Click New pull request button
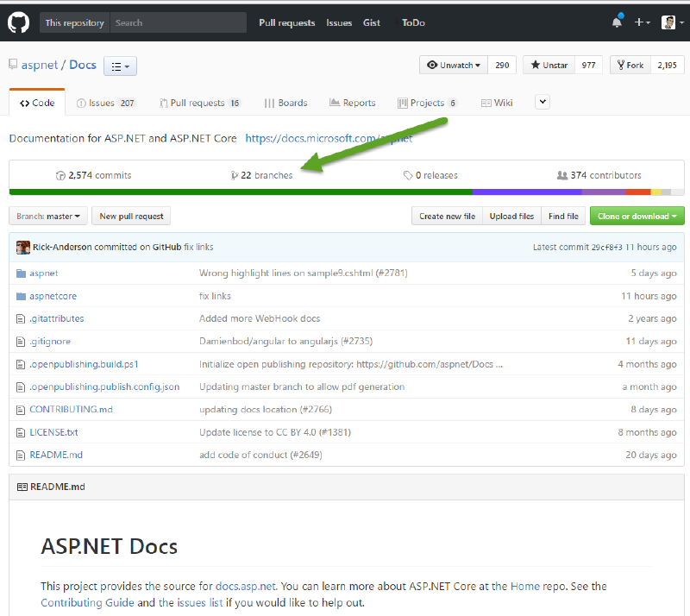The width and height of the screenshot is (690, 616). coord(131,217)
